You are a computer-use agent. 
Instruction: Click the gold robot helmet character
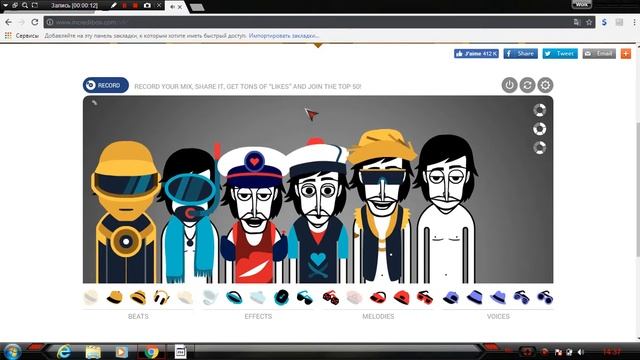click(126, 212)
